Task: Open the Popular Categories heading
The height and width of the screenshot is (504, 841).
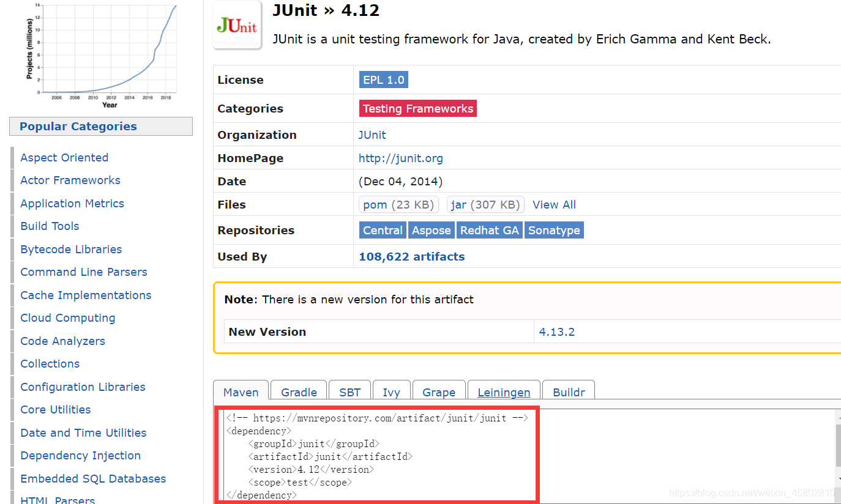Action: coord(101,127)
